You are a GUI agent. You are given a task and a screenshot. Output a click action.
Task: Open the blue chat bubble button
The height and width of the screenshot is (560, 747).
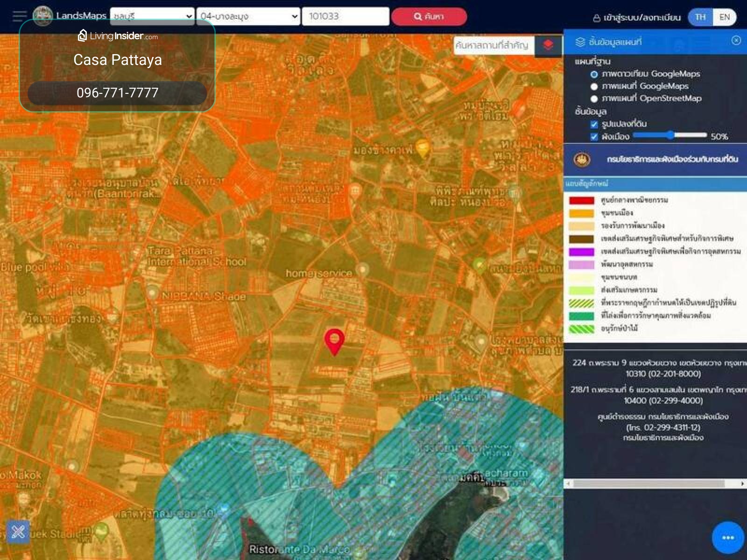pyautogui.click(x=728, y=538)
